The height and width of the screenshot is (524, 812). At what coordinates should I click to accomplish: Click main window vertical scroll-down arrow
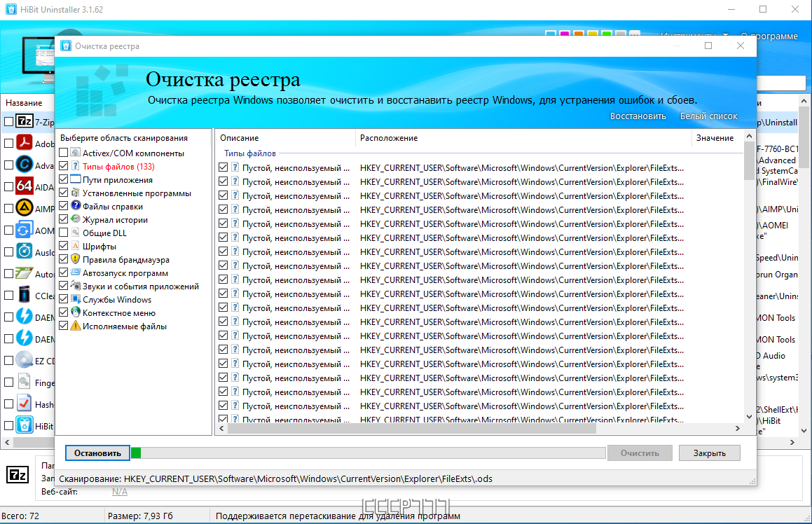(804, 430)
